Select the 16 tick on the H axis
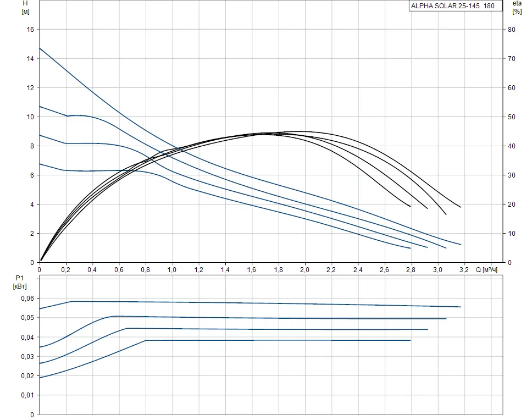Screen dimensions: 532x420 [x=30, y=29]
